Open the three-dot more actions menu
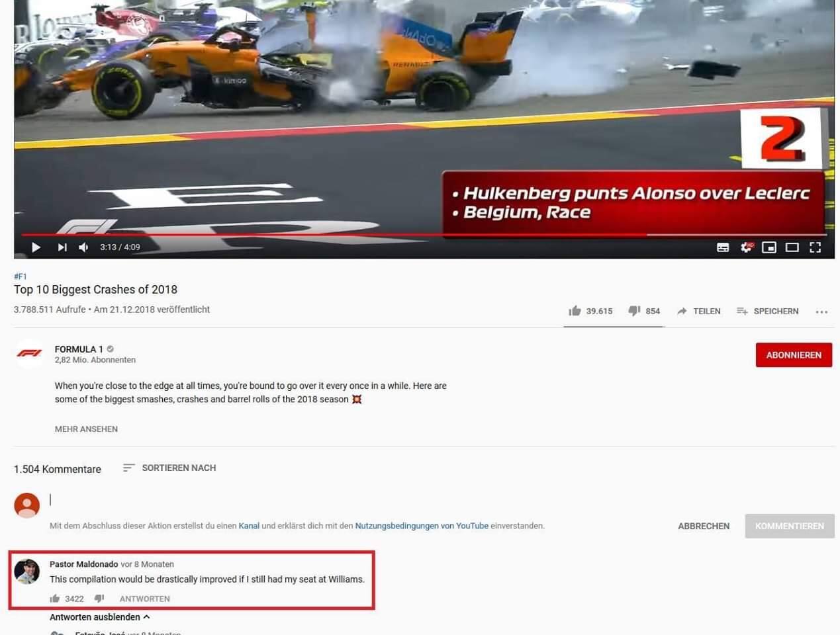 point(821,312)
